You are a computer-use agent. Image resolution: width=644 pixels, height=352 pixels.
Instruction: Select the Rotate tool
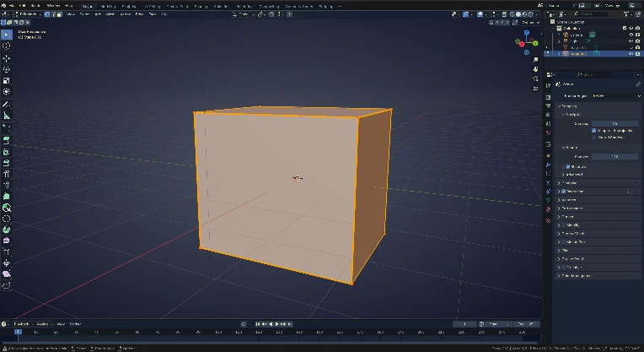7,69
